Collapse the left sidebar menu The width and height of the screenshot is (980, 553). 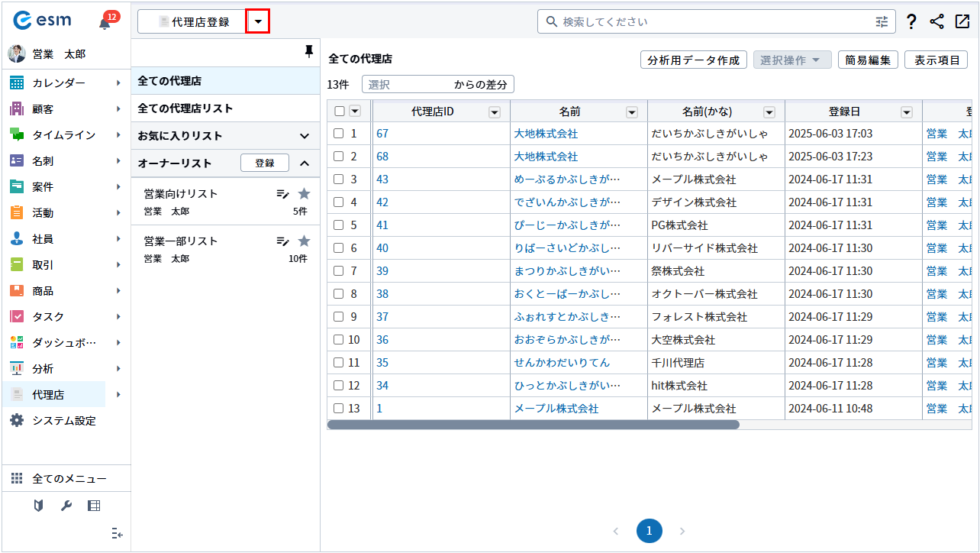pyautogui.click(x=117, y=533)
